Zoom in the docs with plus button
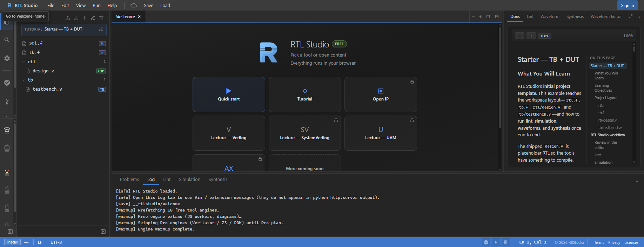Image resolution: width=644 pixels, height=247 pixels. 531,36
